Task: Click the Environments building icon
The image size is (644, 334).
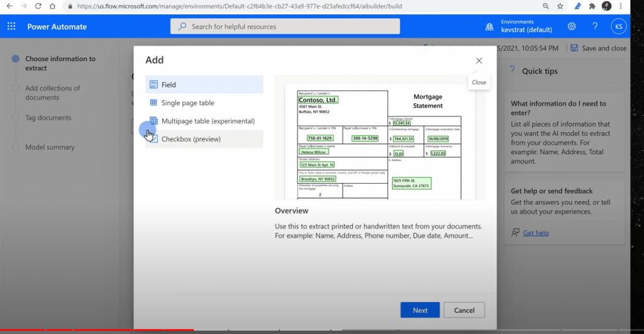Action: point(489,26)
